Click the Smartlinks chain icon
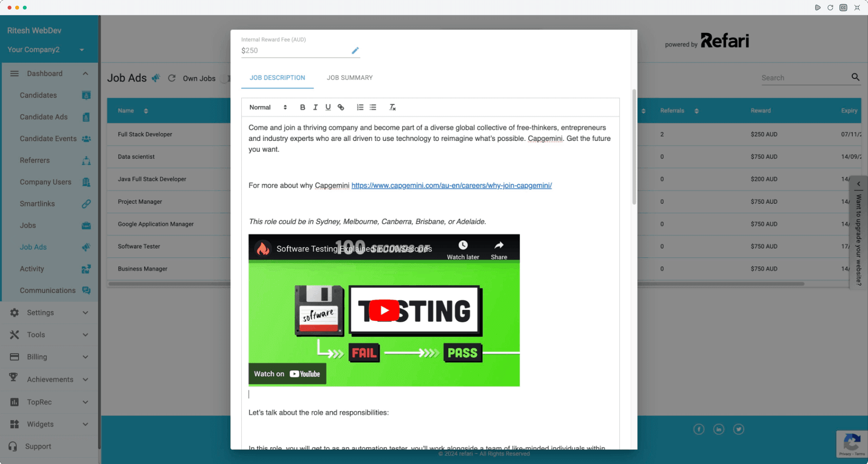 tap(86, 204)
